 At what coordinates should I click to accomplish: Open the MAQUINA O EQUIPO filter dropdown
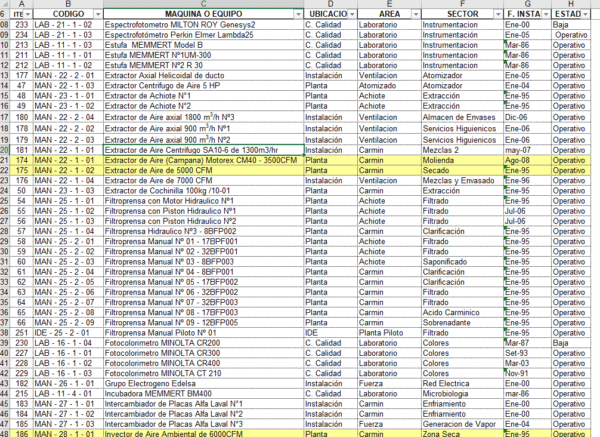[x=298, y=14]
